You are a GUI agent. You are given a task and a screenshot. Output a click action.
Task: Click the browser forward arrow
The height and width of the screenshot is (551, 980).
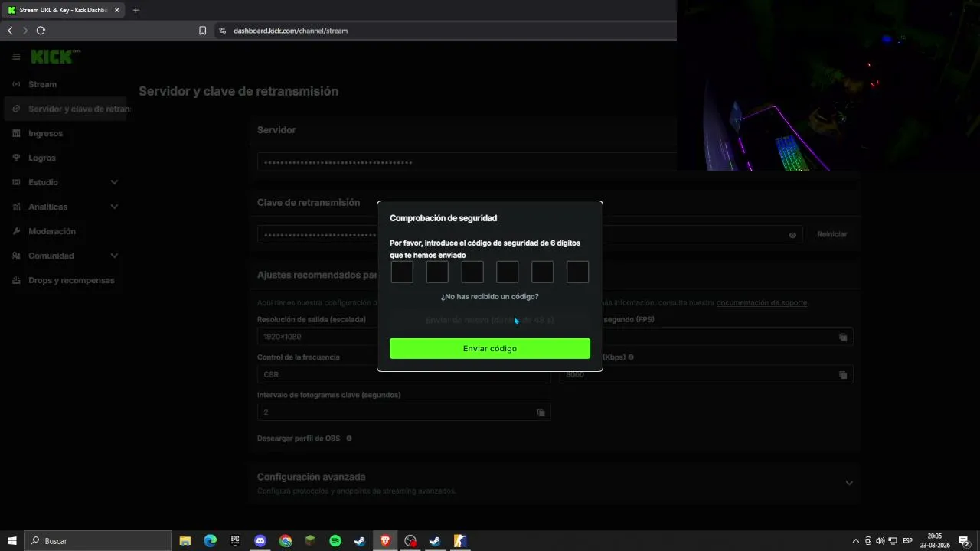click(x=25, y=31)
